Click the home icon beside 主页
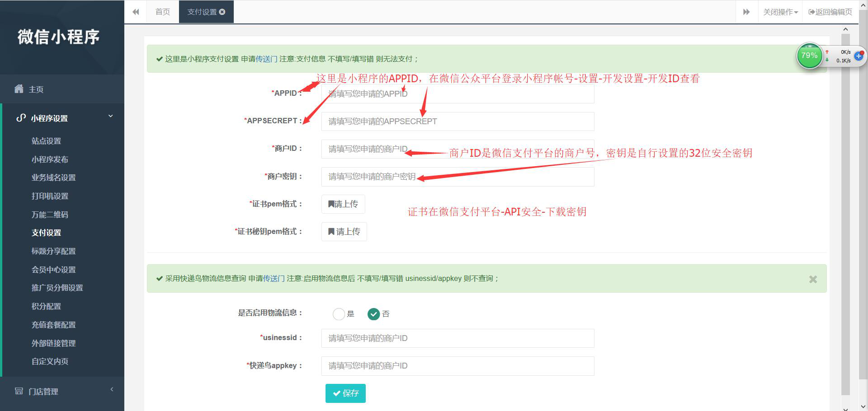The width and height of the screenshot is (868, 411). (19, 89)
